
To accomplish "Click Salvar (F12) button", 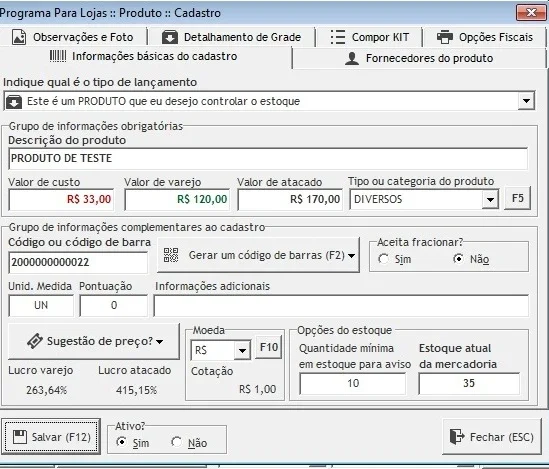I will [x=51, y=437].
